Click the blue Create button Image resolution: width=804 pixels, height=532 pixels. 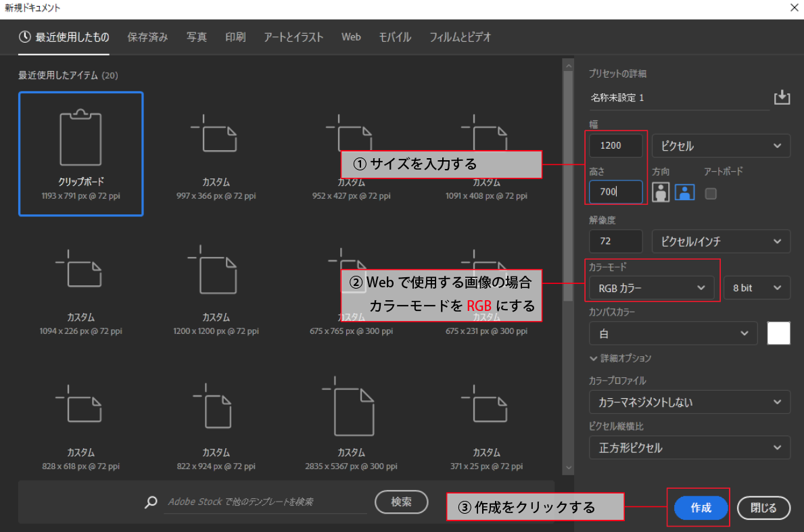point(701,508)
